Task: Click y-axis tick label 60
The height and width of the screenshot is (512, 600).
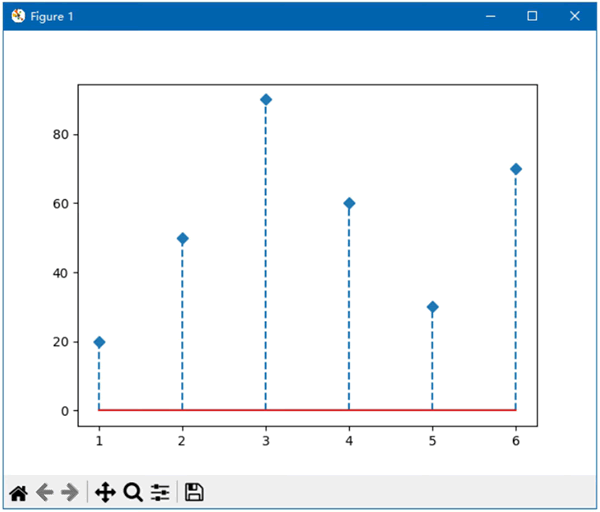Action: click(60, 204)
